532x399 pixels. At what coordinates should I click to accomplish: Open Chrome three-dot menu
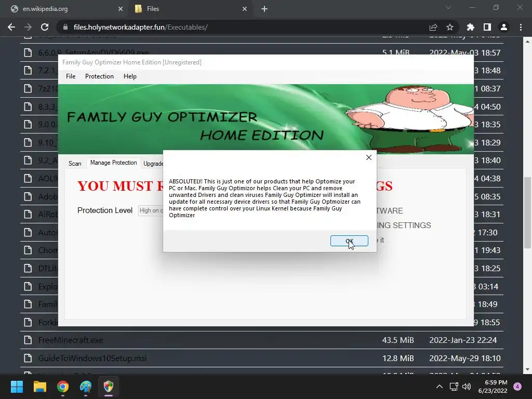[521, 27]
